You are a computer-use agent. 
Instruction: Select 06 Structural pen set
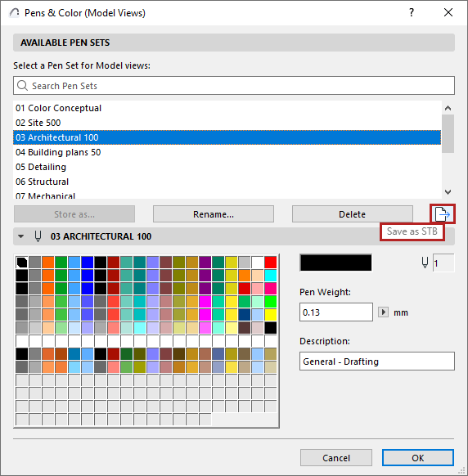click(x=227, y=182)
